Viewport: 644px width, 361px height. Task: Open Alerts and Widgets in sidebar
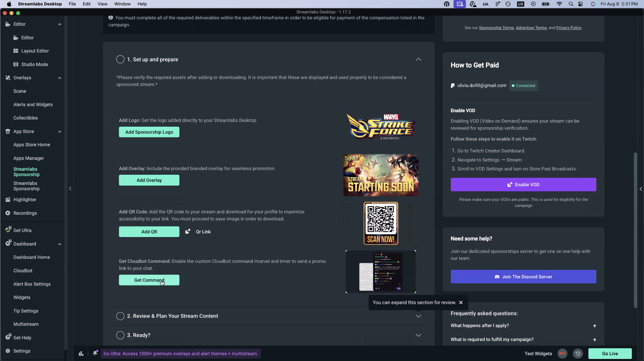coord(33,105)
